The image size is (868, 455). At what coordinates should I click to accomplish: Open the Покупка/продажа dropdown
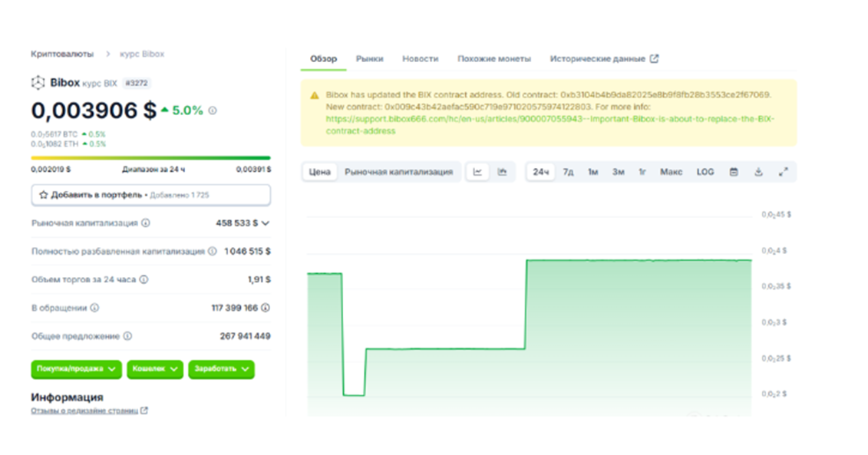(77, 369)
